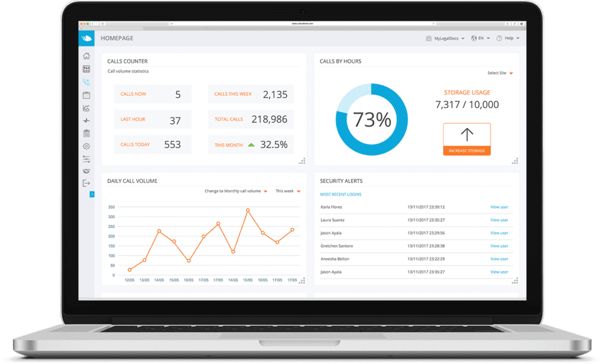Expand the Select Site dropdown

tap(500, 73)
